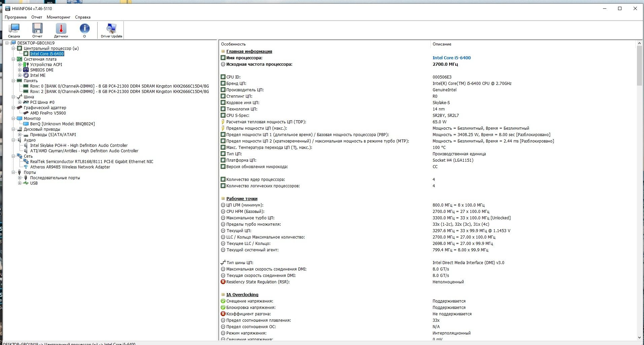644x345 pixels.
Task: Click the details pane scroll up arrow
Action: 639,43
